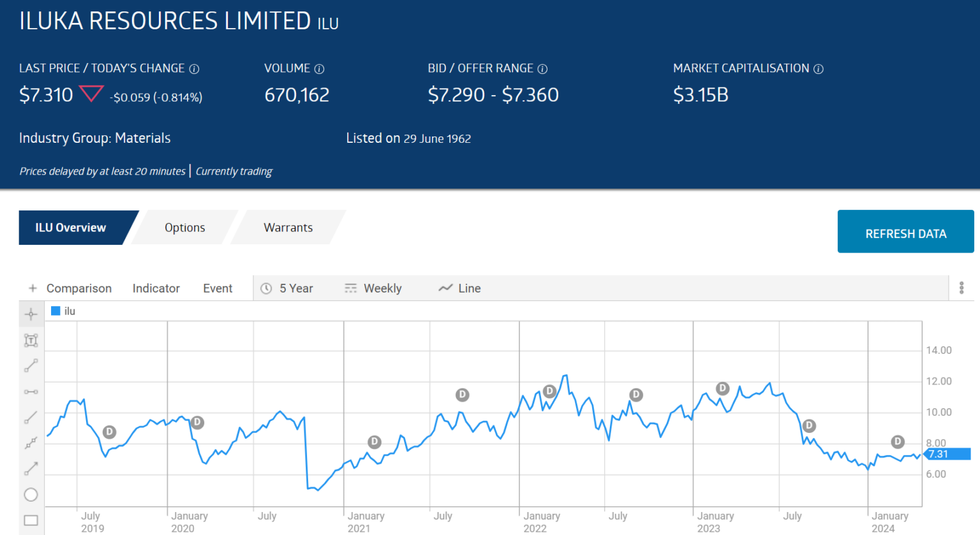Click the dividend marker after July 2023

pos(809,425)
